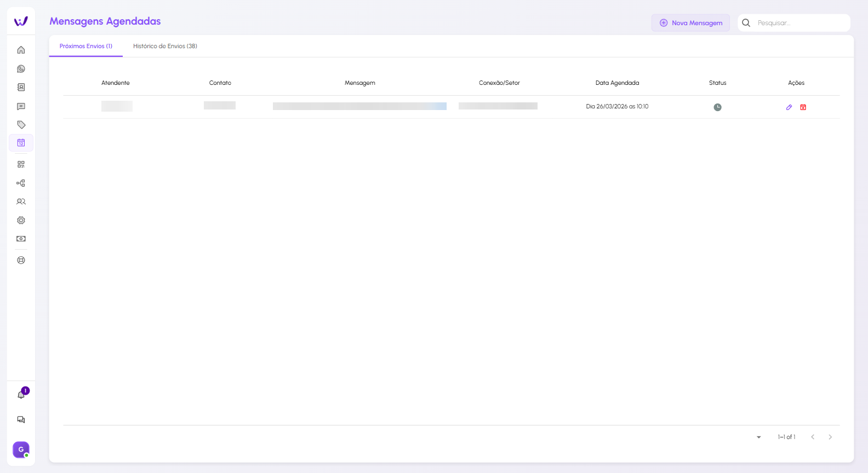This screenshot has width=868, height=473.
Task: Click the message bubble sidebar icon
Action: tap(21, 106)
